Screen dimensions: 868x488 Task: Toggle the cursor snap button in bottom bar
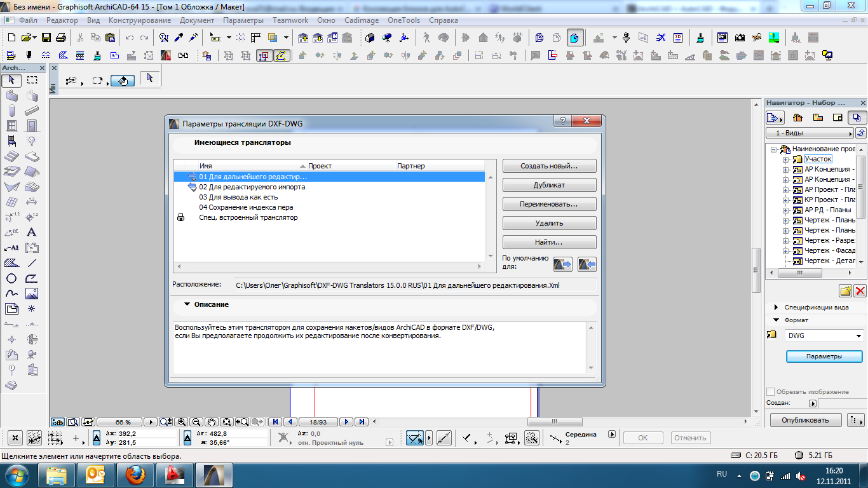click(415, 438)
